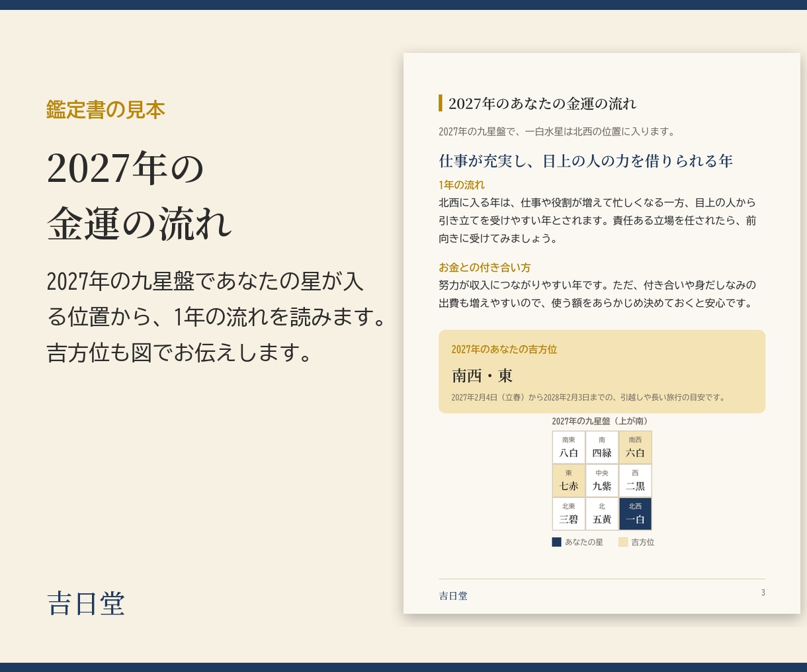Click page number 3 on the sample page
The width and height of the screenshot is (807, 672).
pyautogui.click(x=763, y=593)
